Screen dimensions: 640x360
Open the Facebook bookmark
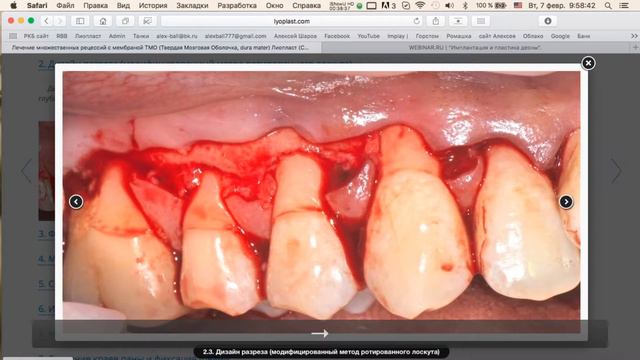click(337, 36)
